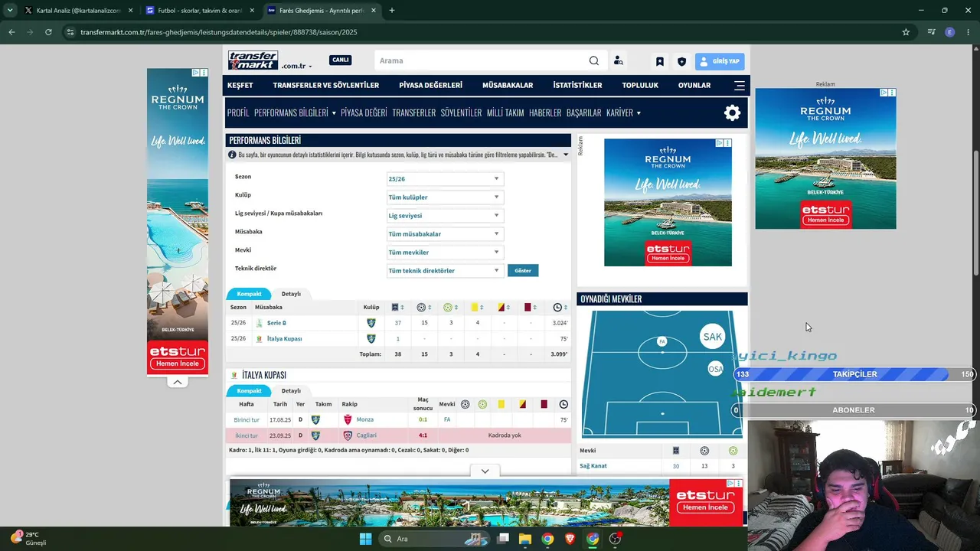The height and width of the screenshot is (551, 980).
Task: Click the Serie B league logo
Action: click(259, 323)
